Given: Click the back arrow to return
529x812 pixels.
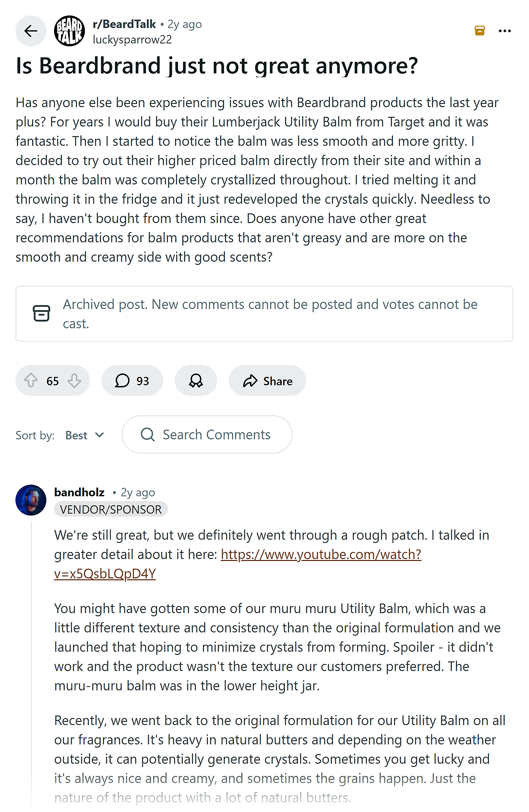Looking at the screenshot, I should 31,31.
